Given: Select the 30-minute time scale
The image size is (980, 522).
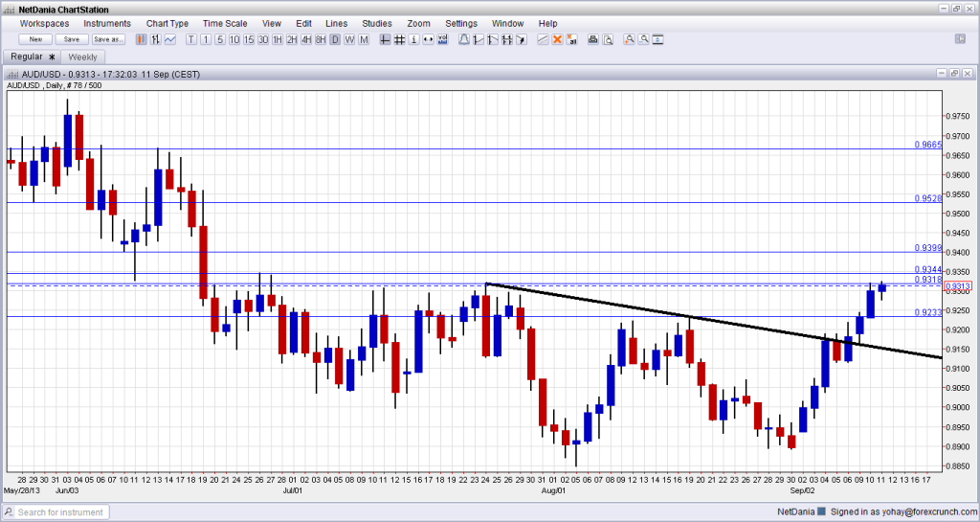Looking at the screenshot, I should 263,39.
